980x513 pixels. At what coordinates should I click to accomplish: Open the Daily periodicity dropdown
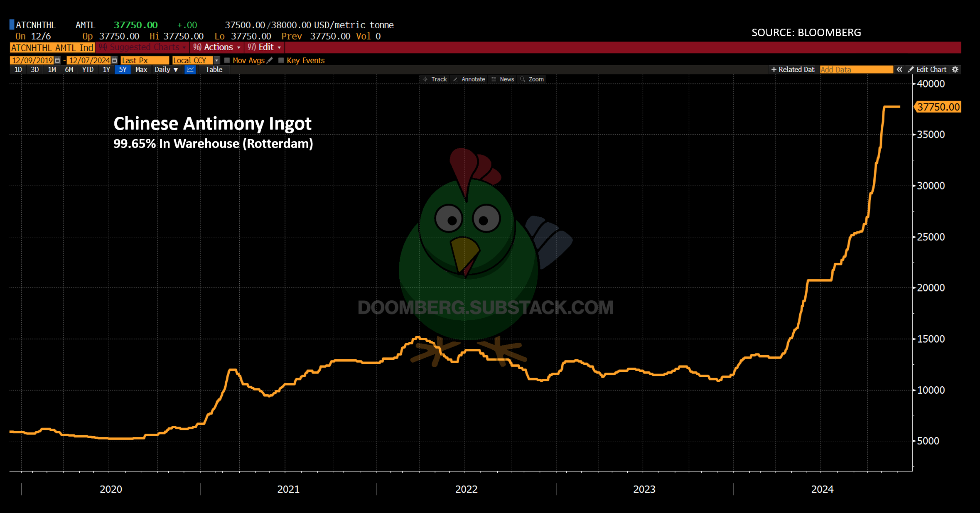[166, 69]
